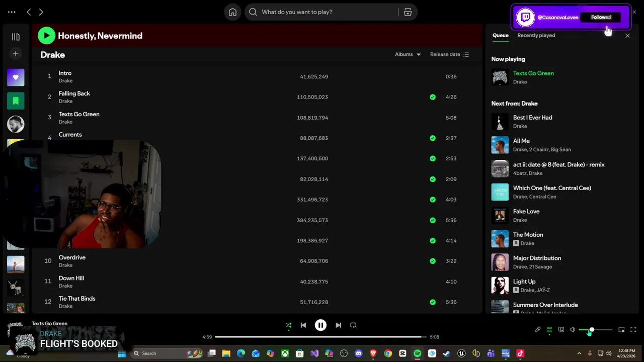This screenshot has width=644, height=362.
Task: Open Connect to a device icon
Action: pos(561,330)
